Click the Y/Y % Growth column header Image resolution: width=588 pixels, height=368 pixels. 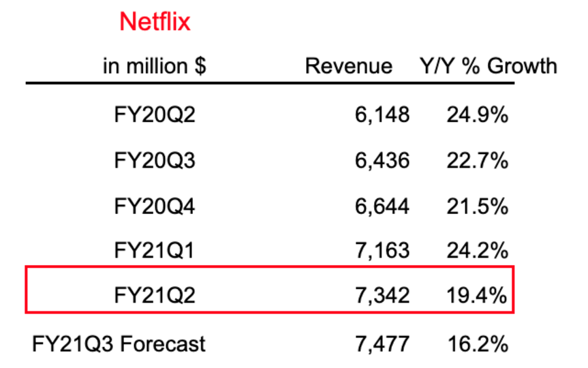(x=489, y=66)
